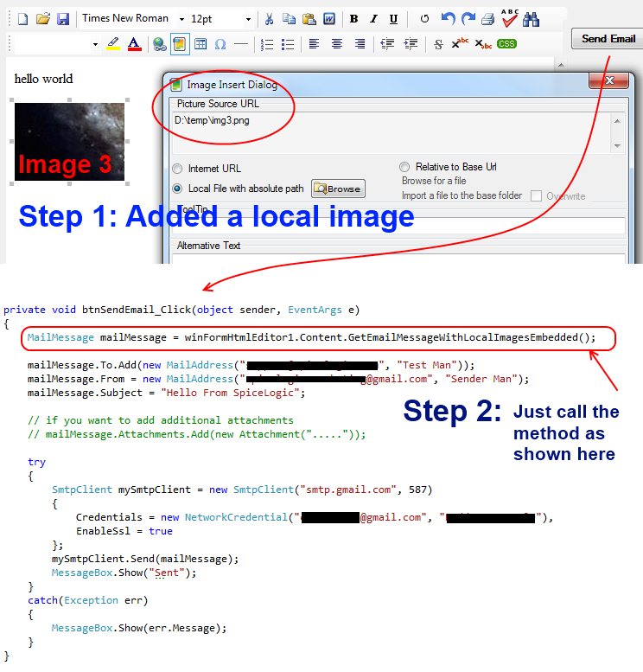The image size is (643, 672).
Task: Apply superscript formatting
Action: (460, 44)
